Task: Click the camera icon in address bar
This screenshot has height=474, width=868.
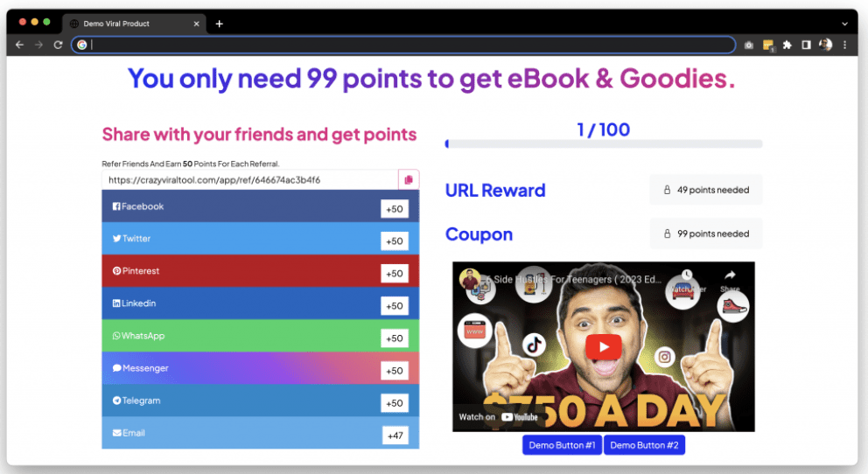Action: tap(748, 45)
